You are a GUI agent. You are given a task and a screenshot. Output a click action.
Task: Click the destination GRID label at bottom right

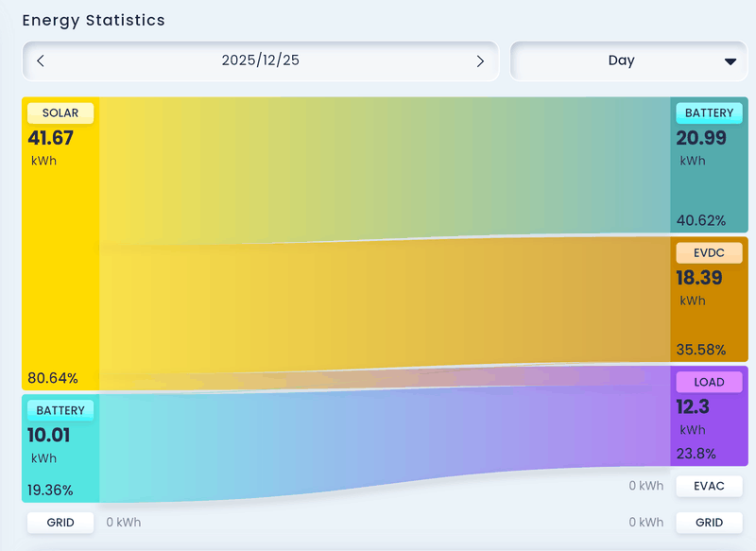pos(709,522)
